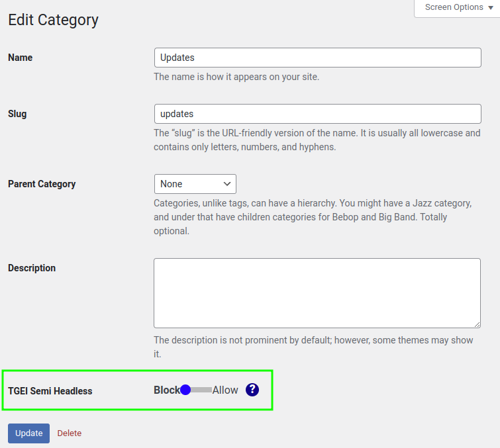Viewport: 500px width, 448px height.
Task: Click the Delete category link
Action: point(69,433)
